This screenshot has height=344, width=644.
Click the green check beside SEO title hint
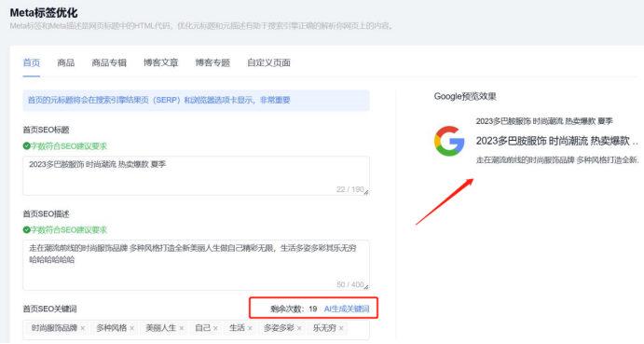pyautogui.click(x=26, y=146)
